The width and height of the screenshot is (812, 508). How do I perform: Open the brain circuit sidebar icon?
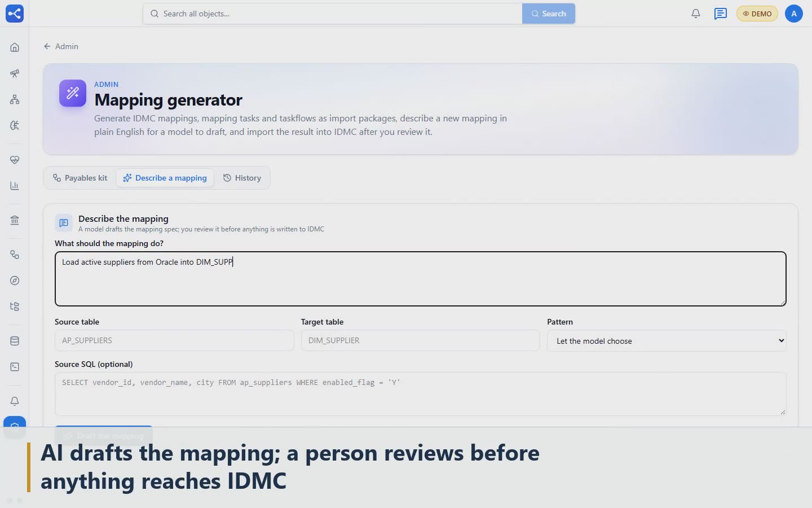(15, 125)
